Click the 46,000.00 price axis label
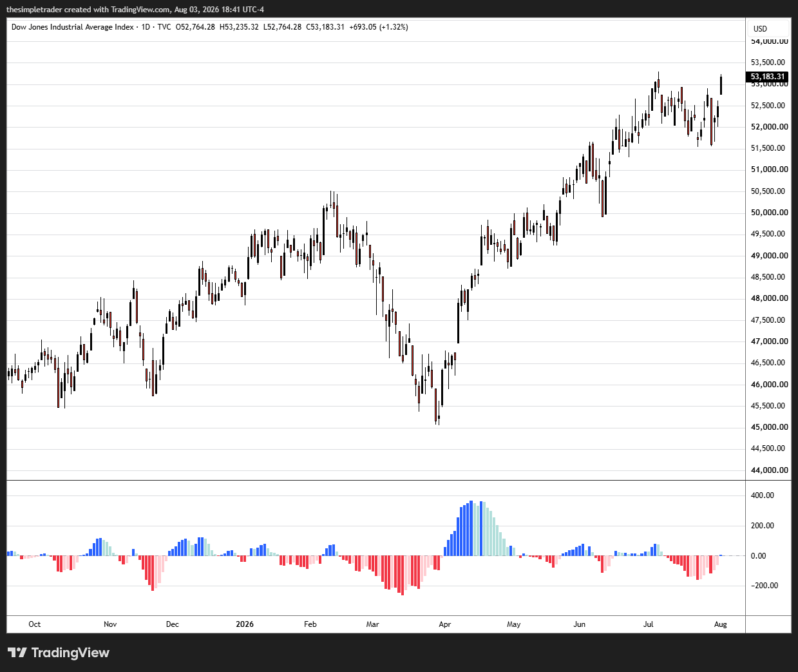This screenshot has height=672, width=798. 770,385
